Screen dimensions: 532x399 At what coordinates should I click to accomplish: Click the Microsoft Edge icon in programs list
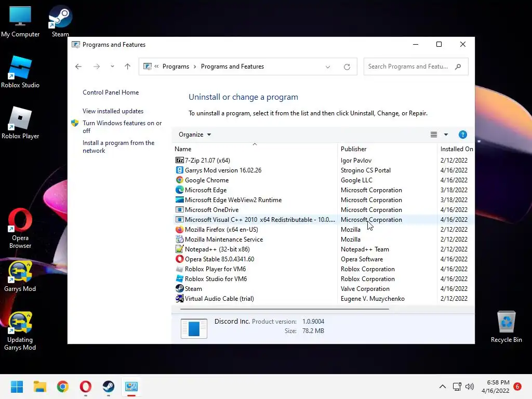[179, 190]
